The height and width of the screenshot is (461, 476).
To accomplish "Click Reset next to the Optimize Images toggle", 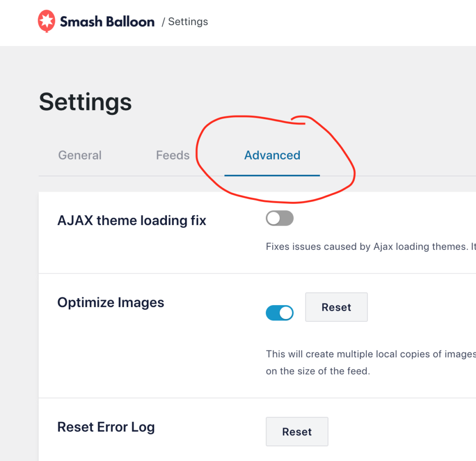I will pos(337,307).
